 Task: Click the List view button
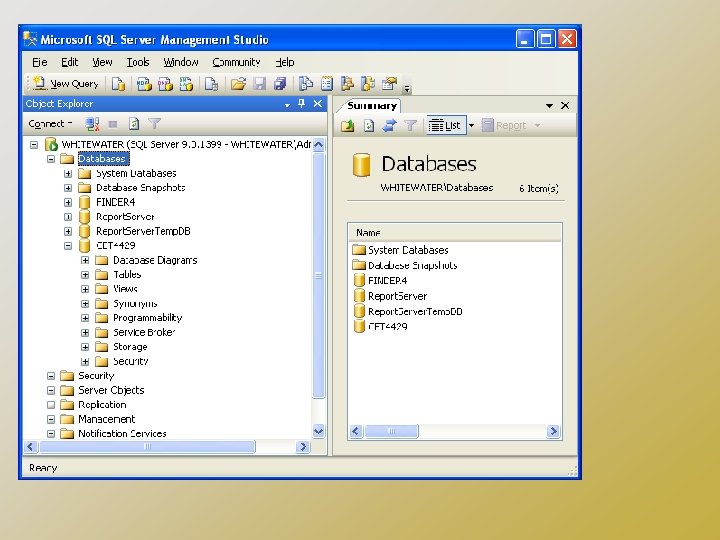click(446, 125)
